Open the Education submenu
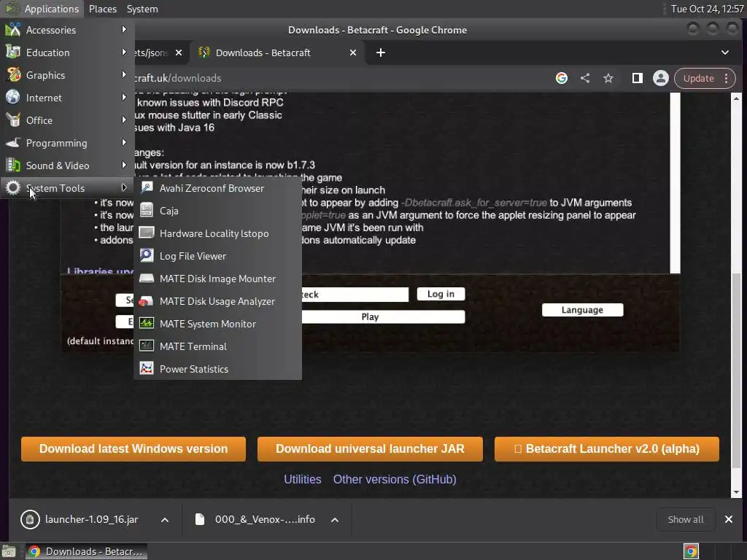Viewport: 747px width, 560px height. click(x=67, y=52)
